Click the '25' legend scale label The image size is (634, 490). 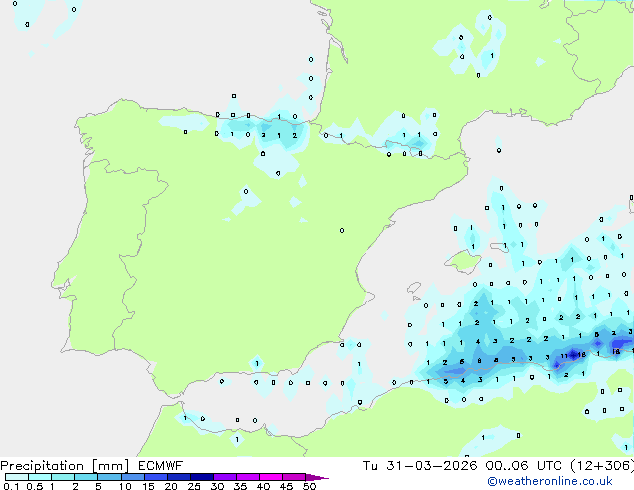[194, 486]
